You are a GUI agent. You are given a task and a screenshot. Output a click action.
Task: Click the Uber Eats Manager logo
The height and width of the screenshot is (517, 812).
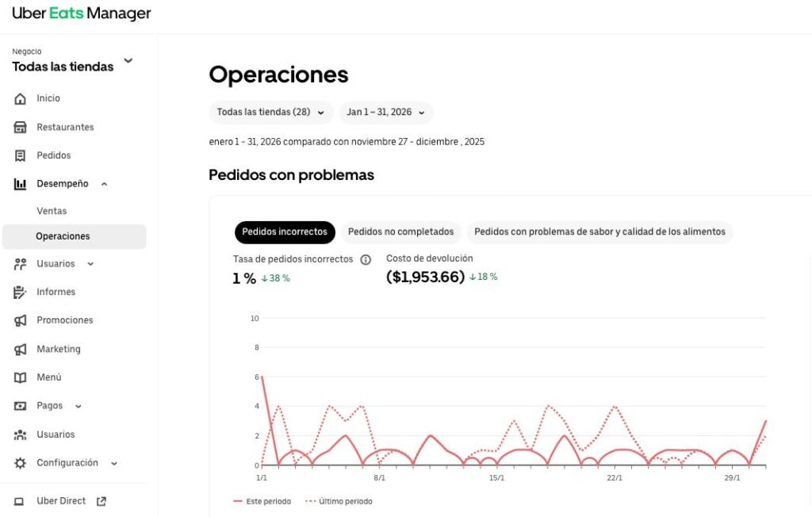point(82,13)
